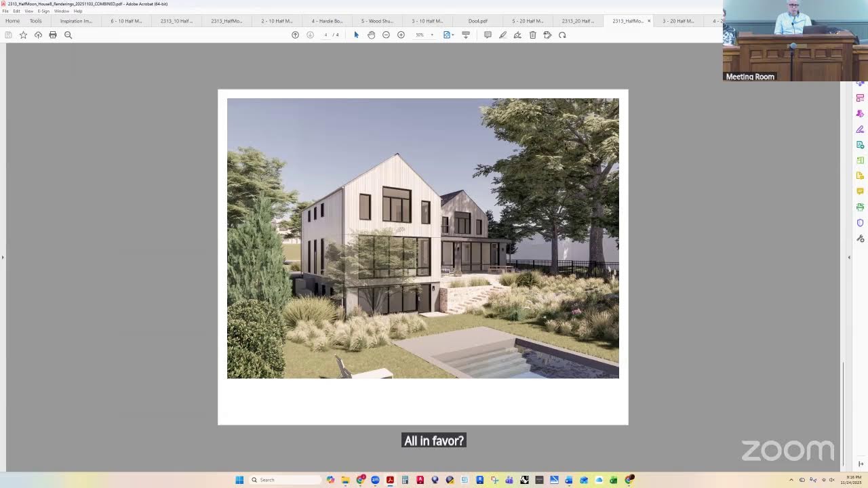Image resolution: width=868 pixels, height=488 pixels.
Task: Save the PDF with the floppy disk icon
Action: [8, 35]
